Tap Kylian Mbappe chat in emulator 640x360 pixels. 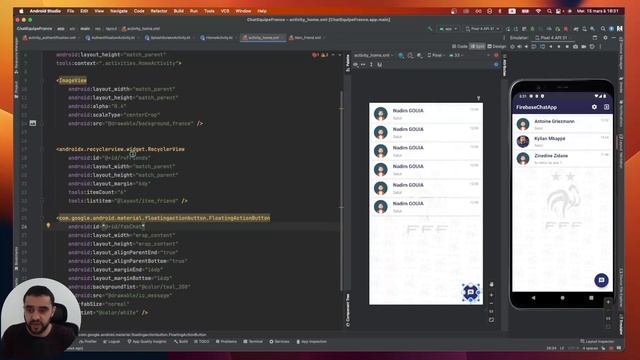point(562,141)
